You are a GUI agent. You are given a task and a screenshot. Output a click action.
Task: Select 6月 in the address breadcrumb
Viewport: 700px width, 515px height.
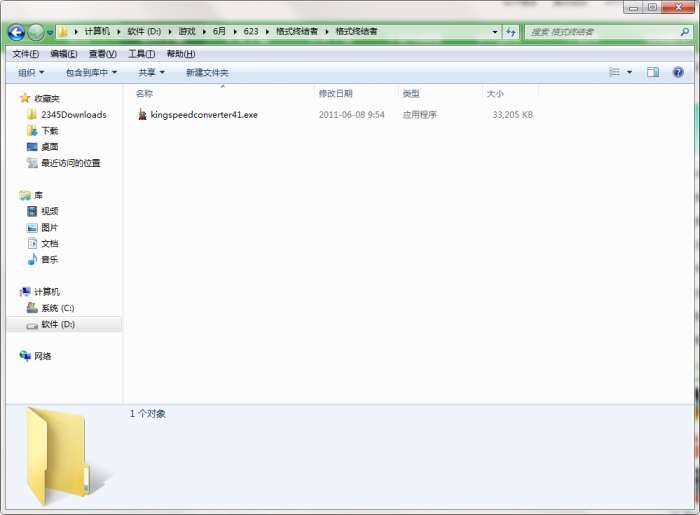[x=219, y=32]
